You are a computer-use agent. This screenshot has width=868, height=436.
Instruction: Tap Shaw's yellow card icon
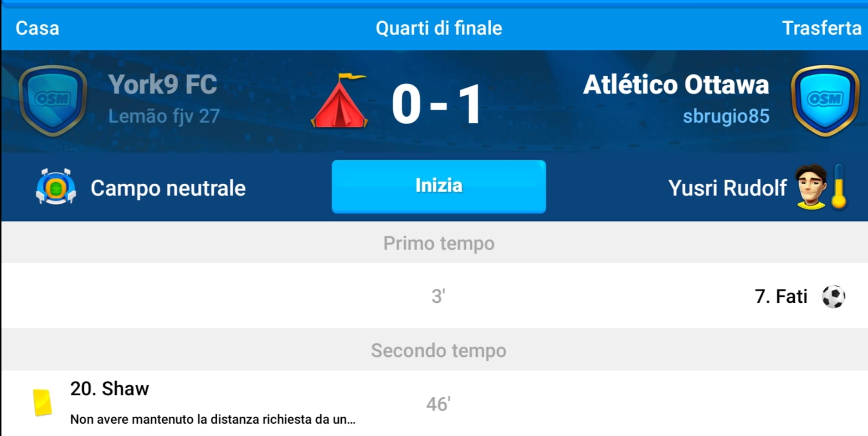[42, 402]
